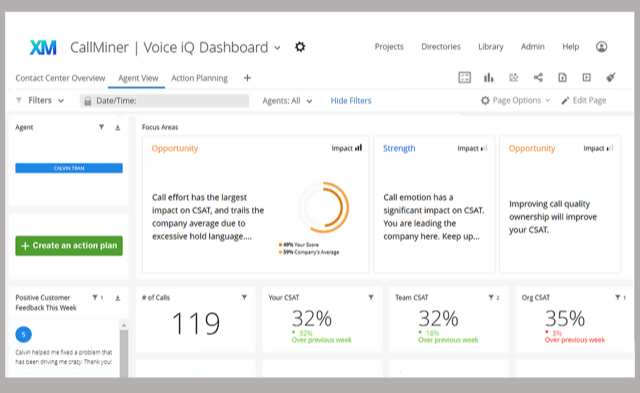The image size is (640, 393).
Task: Open the Help menu
Action: coord(571,47)
